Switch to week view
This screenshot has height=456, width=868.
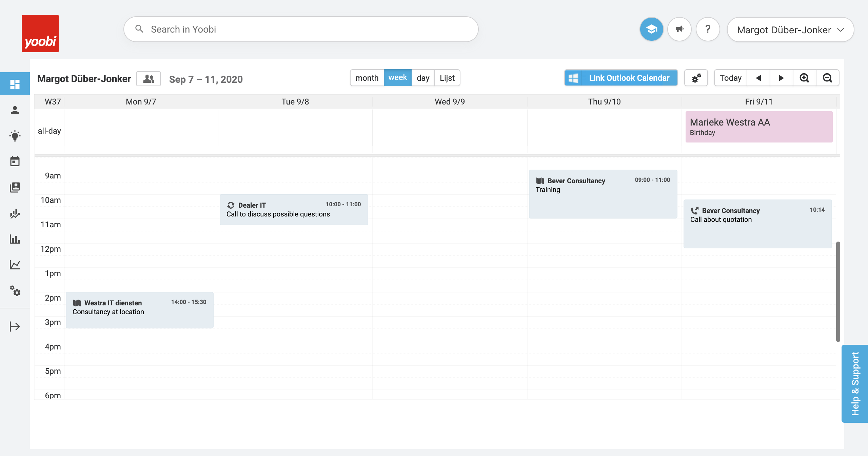pyautogui.click(x=397, y=78)
